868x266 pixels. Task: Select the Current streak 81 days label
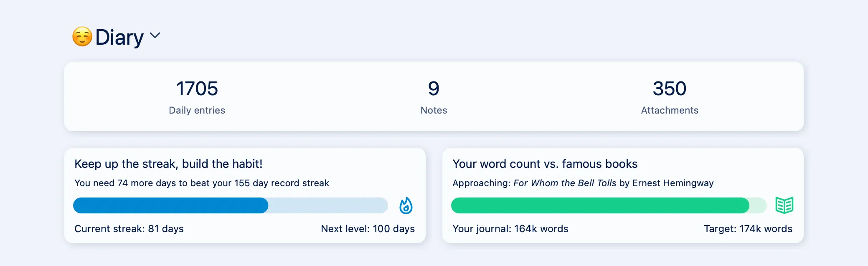129,229
